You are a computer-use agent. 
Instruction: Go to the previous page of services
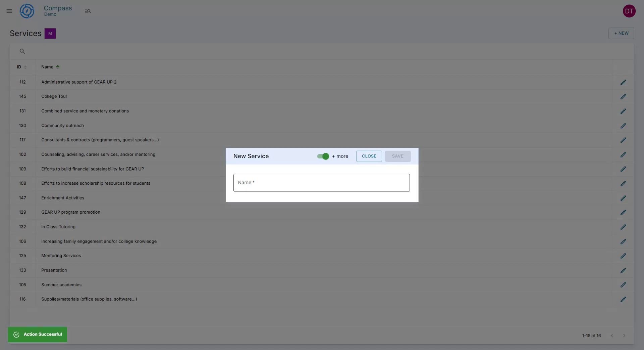coord(612,336)
